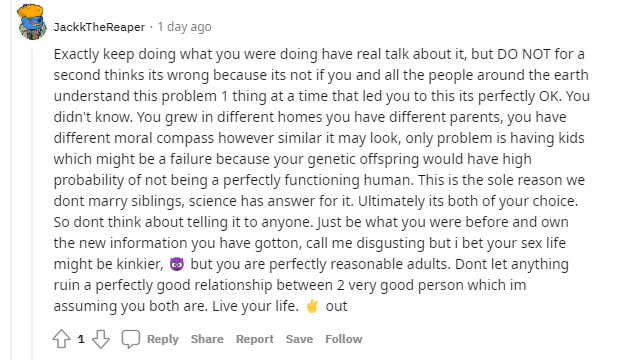This screenshot has height=362, width=621.
Task: Collapse thread using line under avatar
Action: [x=32, y=202]
